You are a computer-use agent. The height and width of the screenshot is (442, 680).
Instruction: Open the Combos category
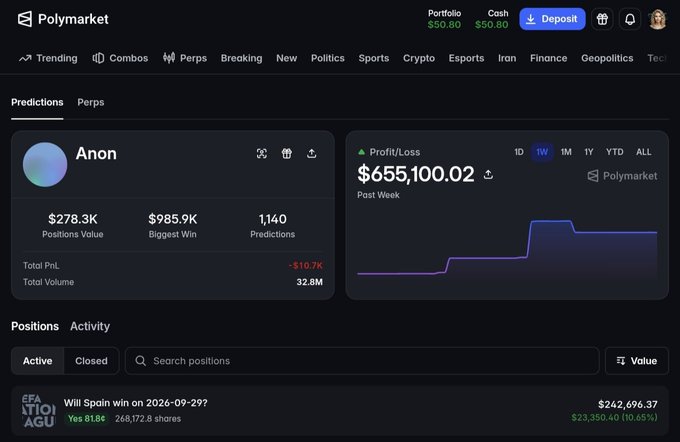point(120,58)
